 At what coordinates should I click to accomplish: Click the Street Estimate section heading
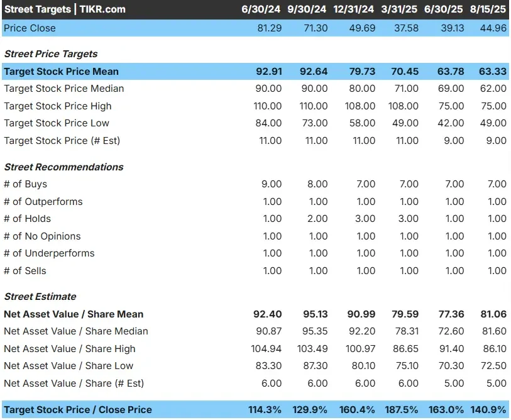tap(40, 296)
